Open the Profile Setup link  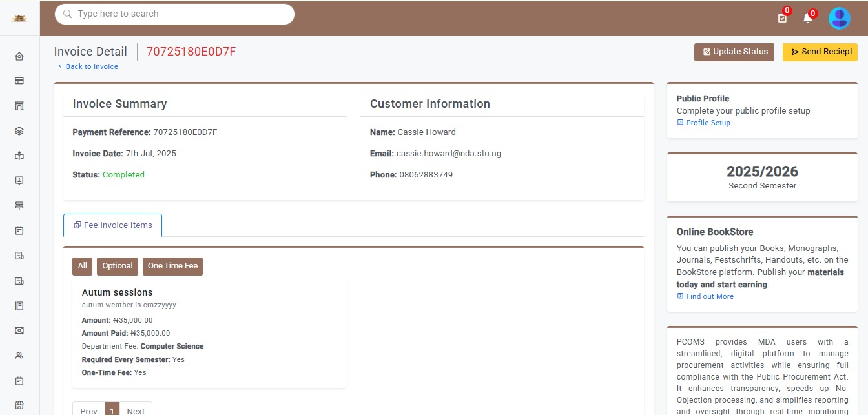coord(707,123)
